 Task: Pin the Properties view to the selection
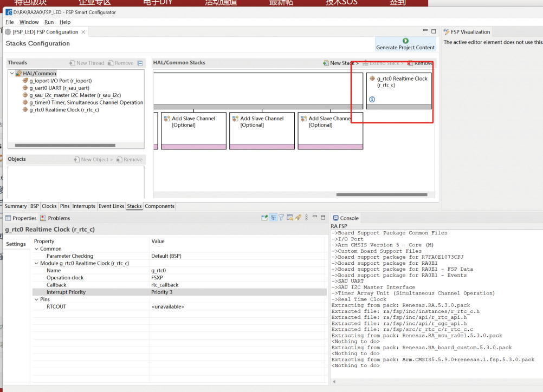coord(264,218)
